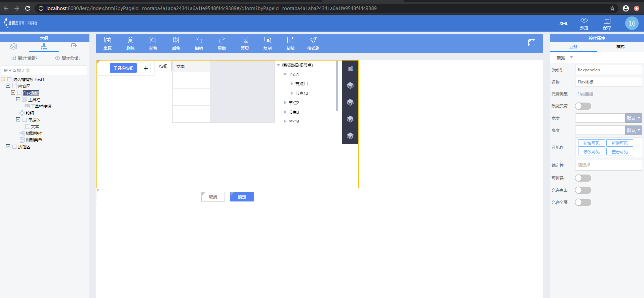The width and height of the screenshot is (644, 298).
Task: Toggle the 隐藏元素 switch
Action: (583, 106)
